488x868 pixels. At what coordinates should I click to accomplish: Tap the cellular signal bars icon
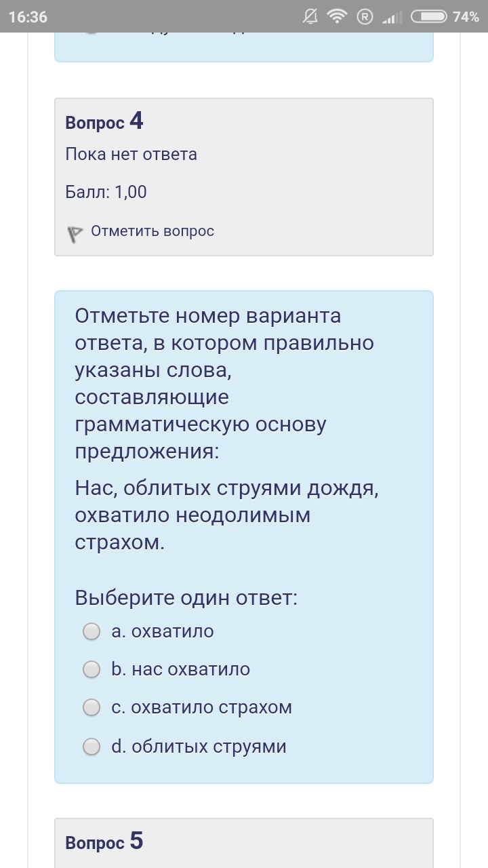(x=390, y=18)
